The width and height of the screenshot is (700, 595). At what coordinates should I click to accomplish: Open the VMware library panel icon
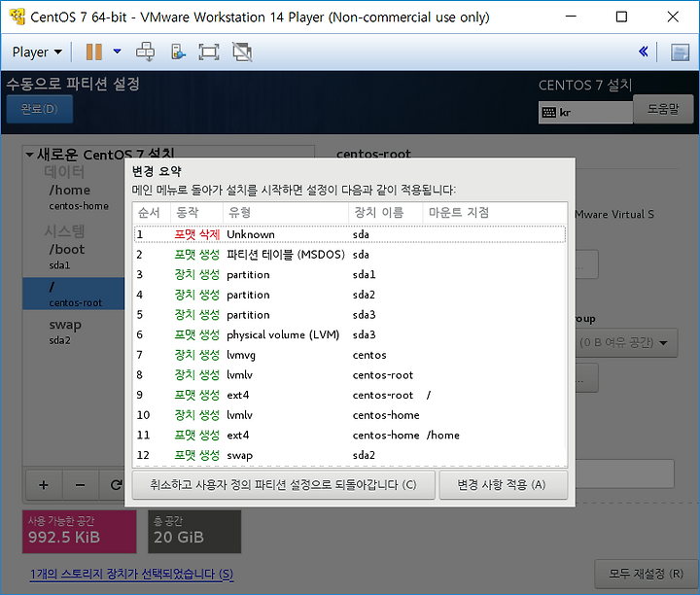[680, 52]
